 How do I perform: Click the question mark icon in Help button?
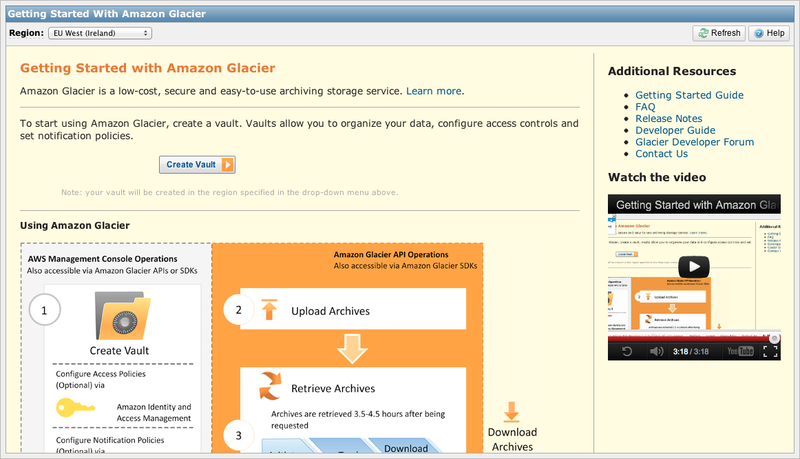click(759, 33)
